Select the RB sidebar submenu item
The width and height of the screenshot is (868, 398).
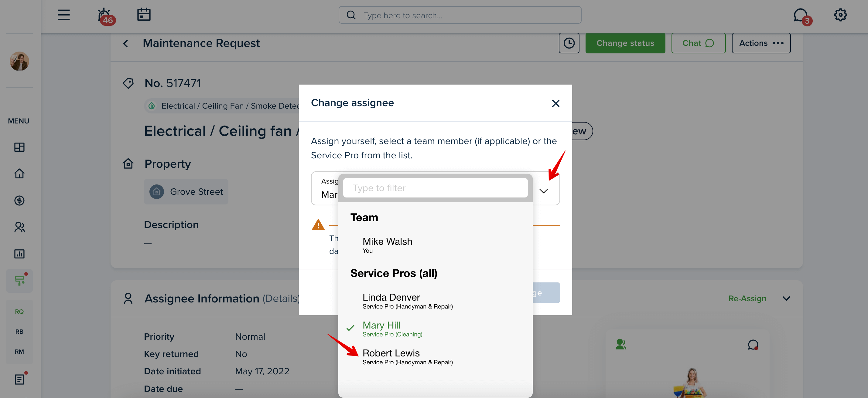(19, 331)
